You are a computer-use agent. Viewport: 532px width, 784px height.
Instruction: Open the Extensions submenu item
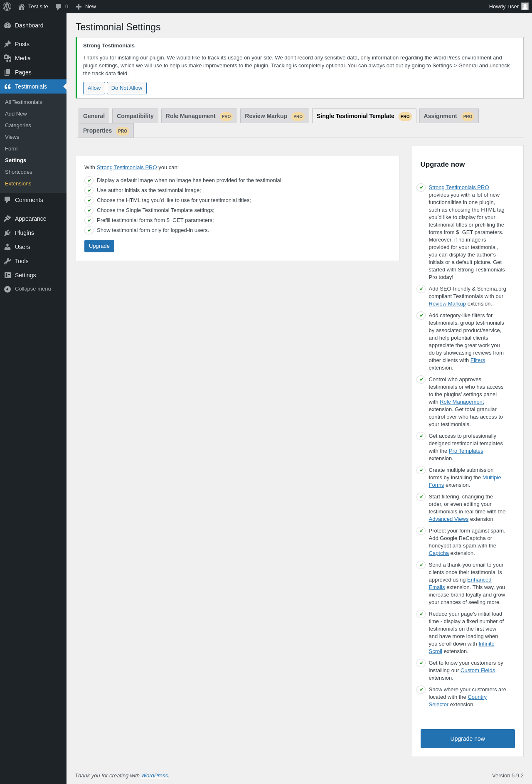point(33,184)
